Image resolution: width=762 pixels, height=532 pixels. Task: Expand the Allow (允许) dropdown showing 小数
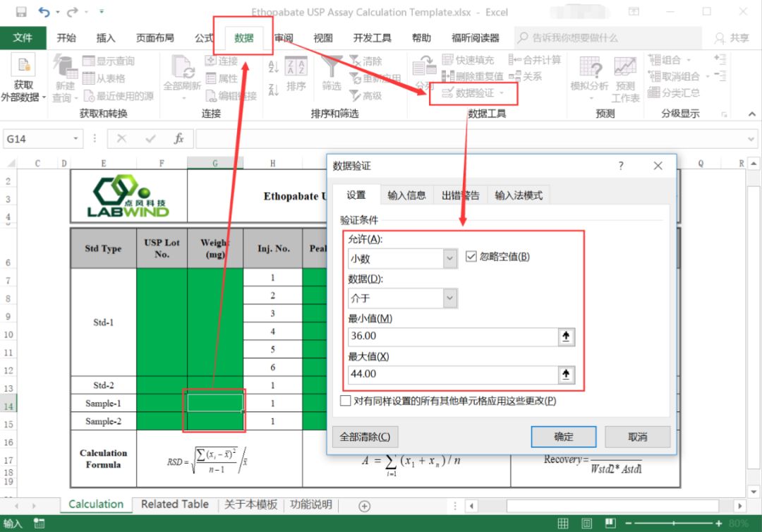450,259
